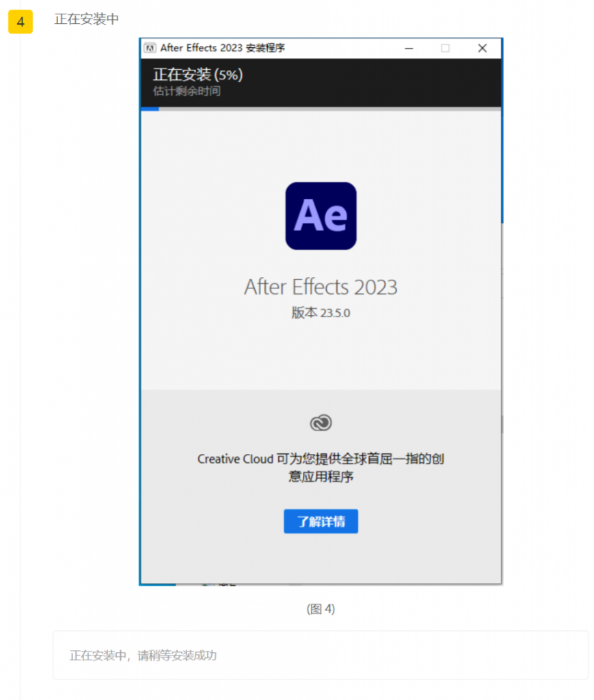Click the 正在安装 (5%) status text
The height and width of the screenshot is (700, 594).
click(198, 75)
